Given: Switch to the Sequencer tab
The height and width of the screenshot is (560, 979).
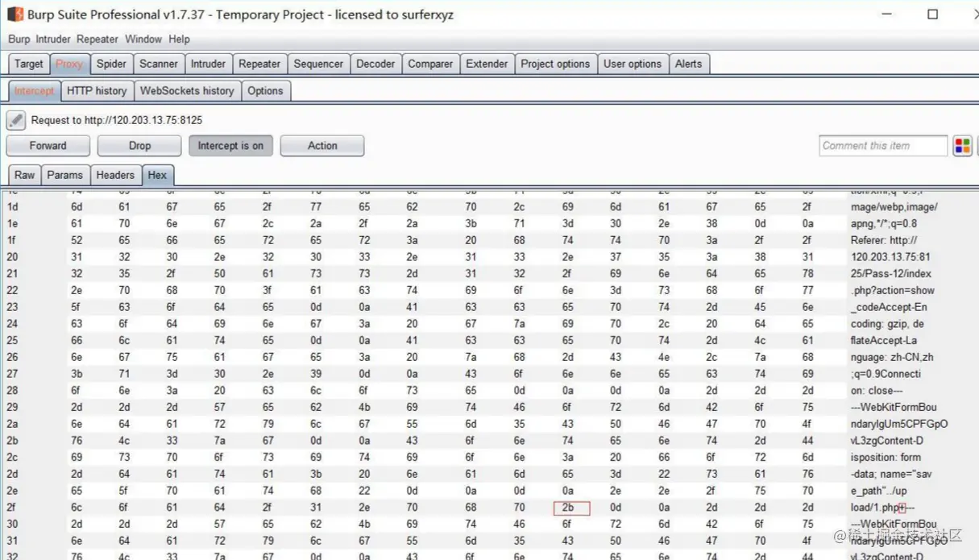Looking at the screenshot, I should (x=318, y=64).
